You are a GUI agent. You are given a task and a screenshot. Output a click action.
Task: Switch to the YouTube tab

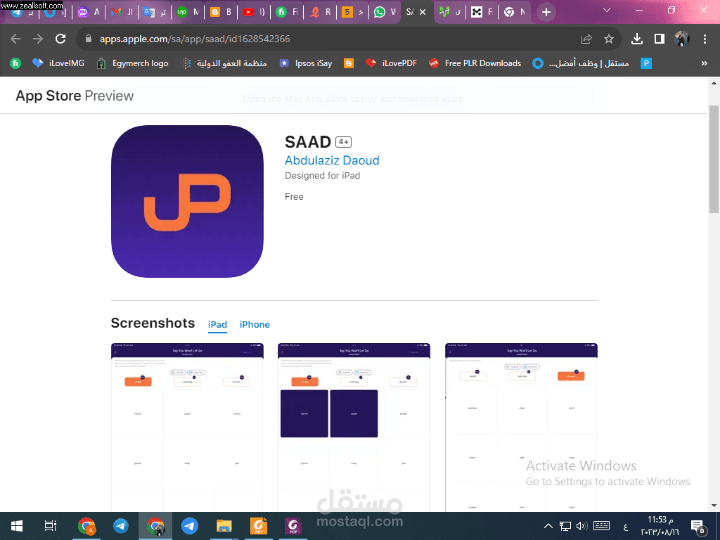(x=253, y=12)
